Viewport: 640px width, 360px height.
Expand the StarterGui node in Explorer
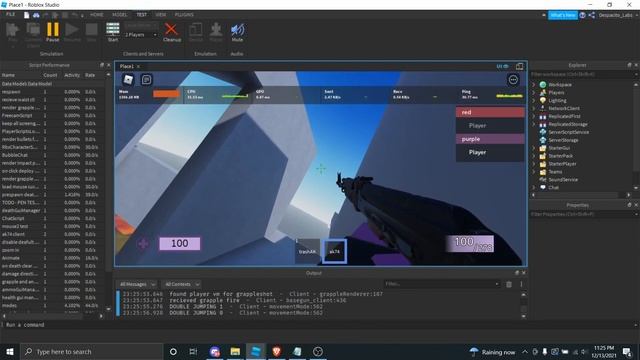[x=534, y=148]
